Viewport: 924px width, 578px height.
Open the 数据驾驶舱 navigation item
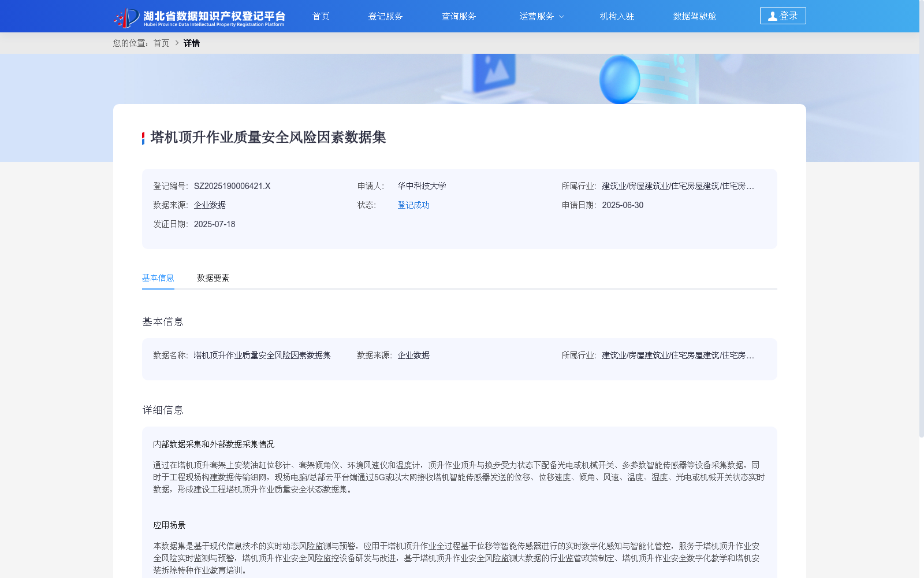pyautogui.click(x=695, y=16)
